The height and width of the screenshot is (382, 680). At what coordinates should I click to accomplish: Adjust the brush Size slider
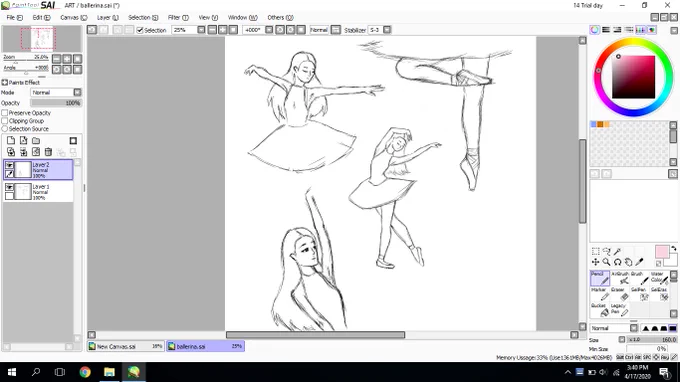(x=652, y=340)
